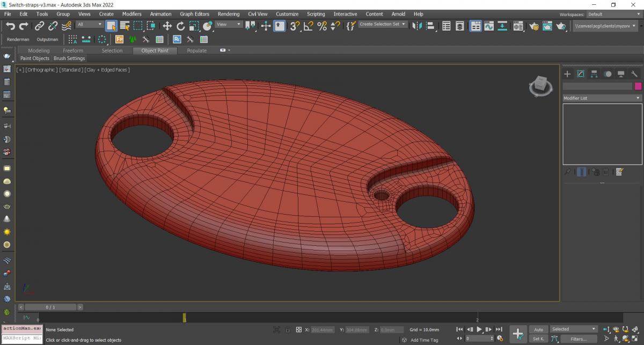Open the Modify panel tab icon
Image resolution: width=644 pixels, height=345 pixels.
(x=581, y=74)
